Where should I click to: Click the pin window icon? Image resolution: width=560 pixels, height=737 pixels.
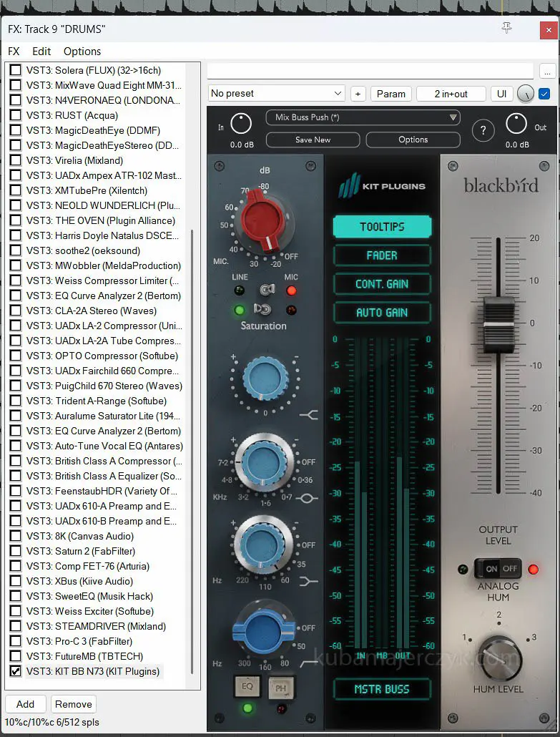pyautogui.click(x=507, y=28)
